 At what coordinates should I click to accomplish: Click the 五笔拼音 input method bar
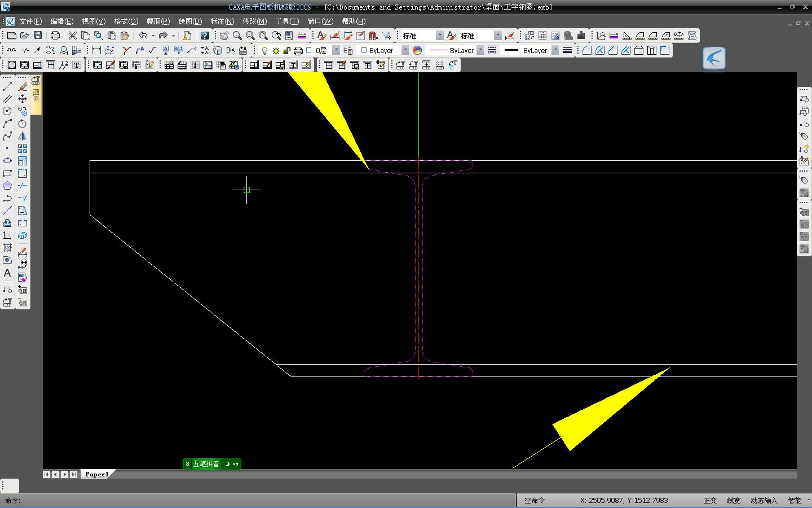pyautogui.click(x=212, y=464)
